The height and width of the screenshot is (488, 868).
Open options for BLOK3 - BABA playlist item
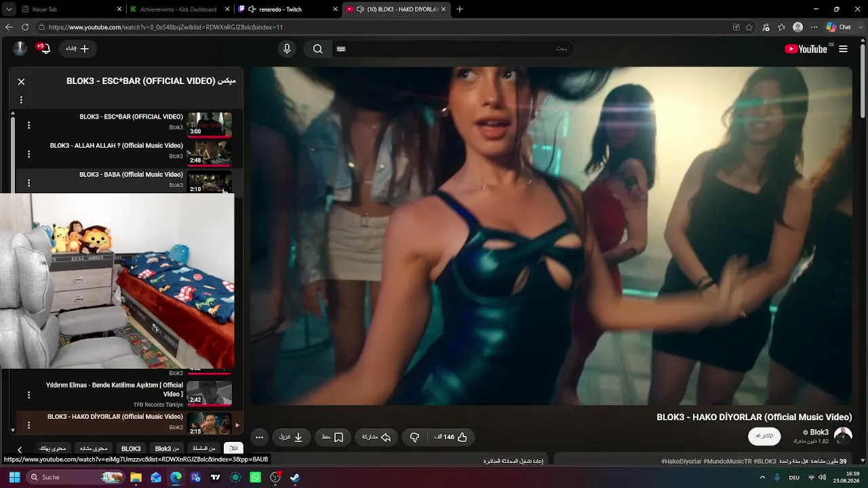coord(28,182)
